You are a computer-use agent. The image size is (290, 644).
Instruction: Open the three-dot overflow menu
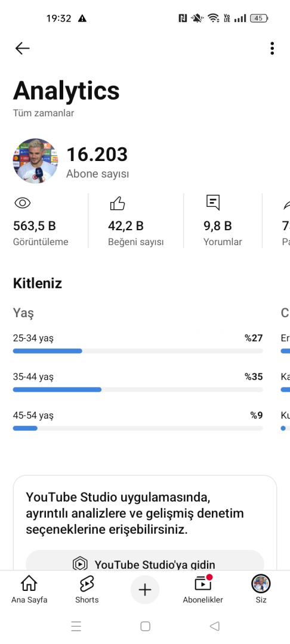[272, 48]
